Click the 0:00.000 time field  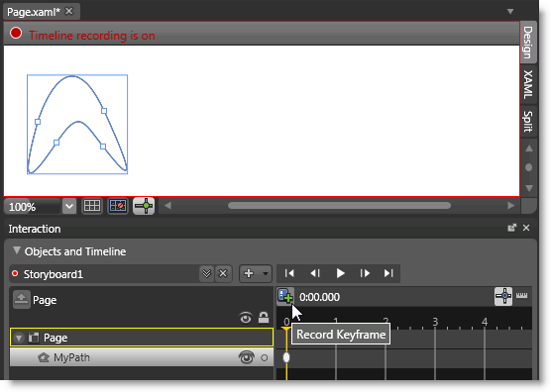pos(319,297)
